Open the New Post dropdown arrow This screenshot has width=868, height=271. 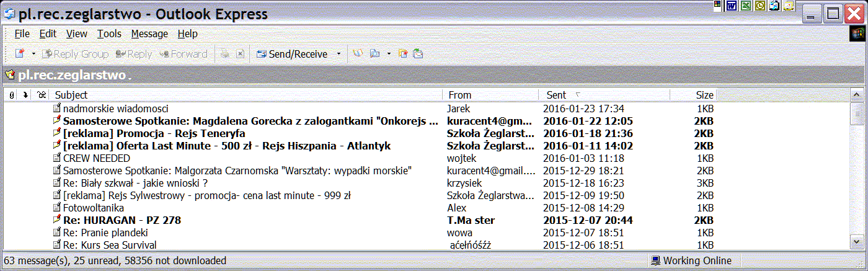click(x=33, y=54)
